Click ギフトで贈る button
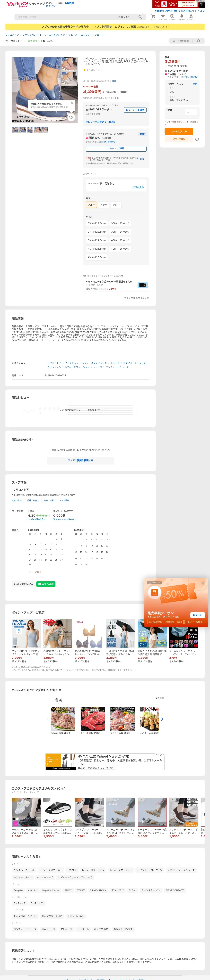 [x=179, y=139]
